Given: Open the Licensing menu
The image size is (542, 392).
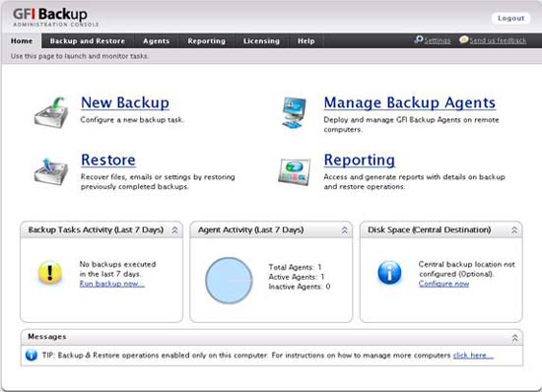Looking at the screenshot, I should click(261, 40).
